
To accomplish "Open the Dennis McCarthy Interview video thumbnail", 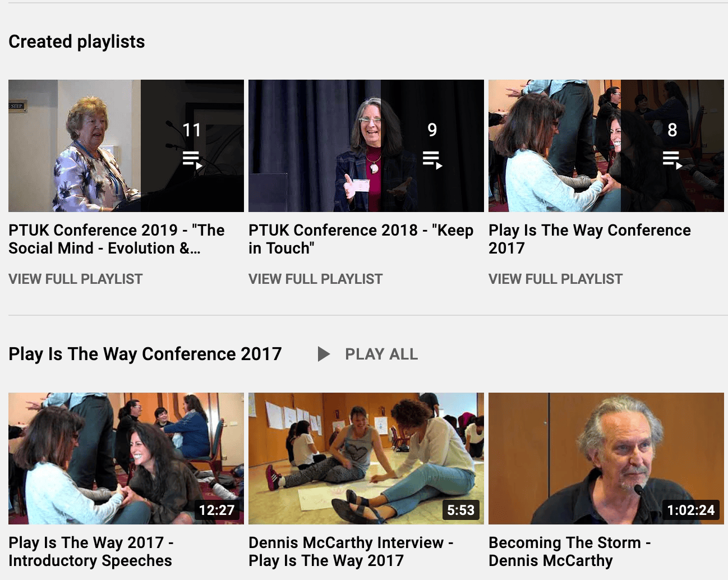I will [x=366, y=458].
